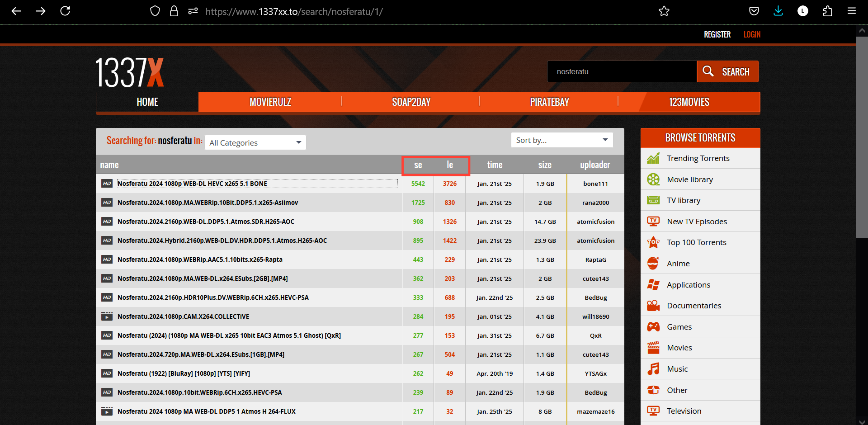Click the Games controller icon
This screenshot has height=425, width=868.
[653, 327]
